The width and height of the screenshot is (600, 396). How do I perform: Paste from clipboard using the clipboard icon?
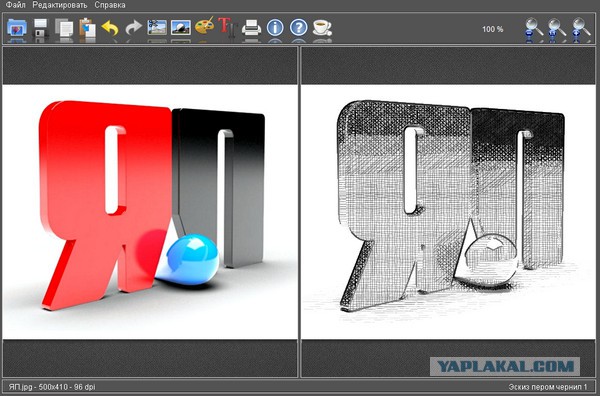pos(87,28)
